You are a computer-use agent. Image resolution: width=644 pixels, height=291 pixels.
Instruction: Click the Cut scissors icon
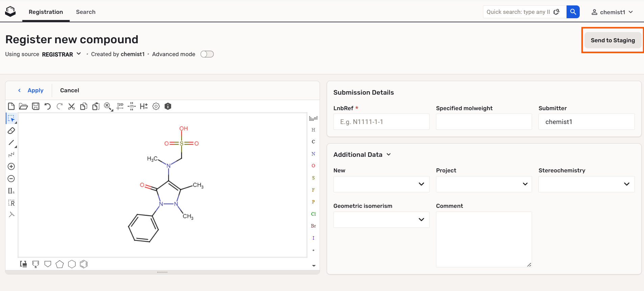(71, 106)
